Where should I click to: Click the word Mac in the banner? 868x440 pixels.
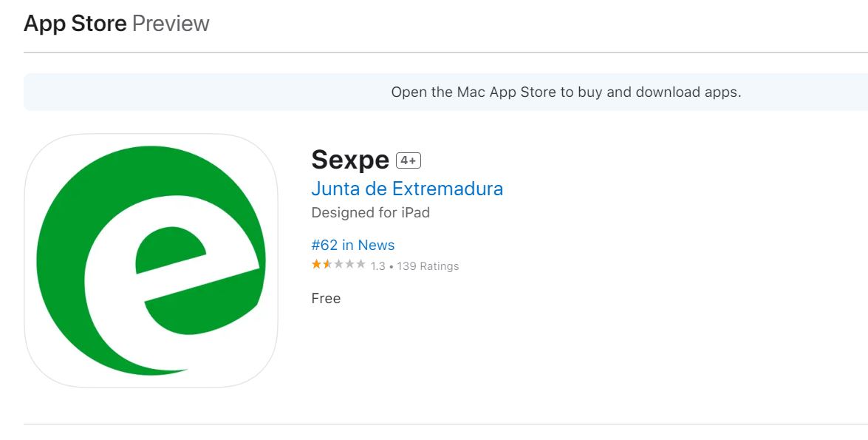pos(471,92)
